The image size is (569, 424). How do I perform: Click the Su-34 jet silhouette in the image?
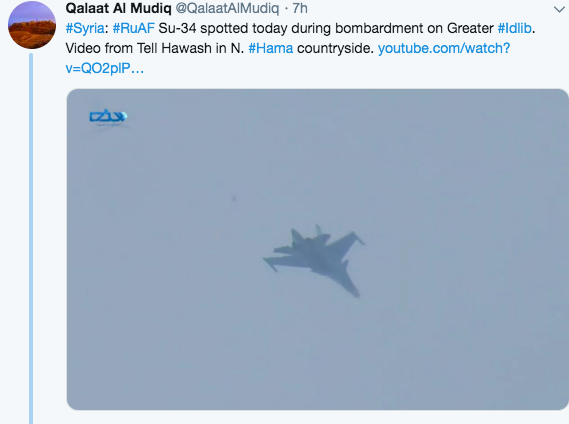pyautogui.click(x=314, y=260)
